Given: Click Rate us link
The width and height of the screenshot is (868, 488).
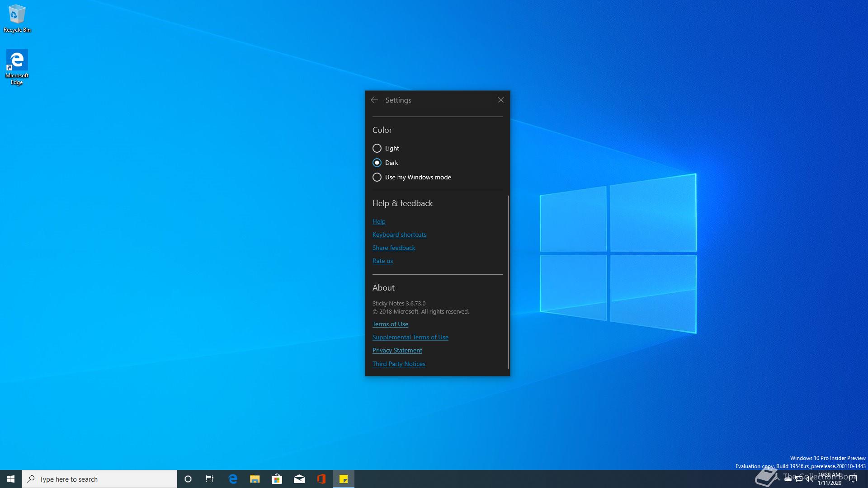Looking at the screenshot, I should [382, 261].
